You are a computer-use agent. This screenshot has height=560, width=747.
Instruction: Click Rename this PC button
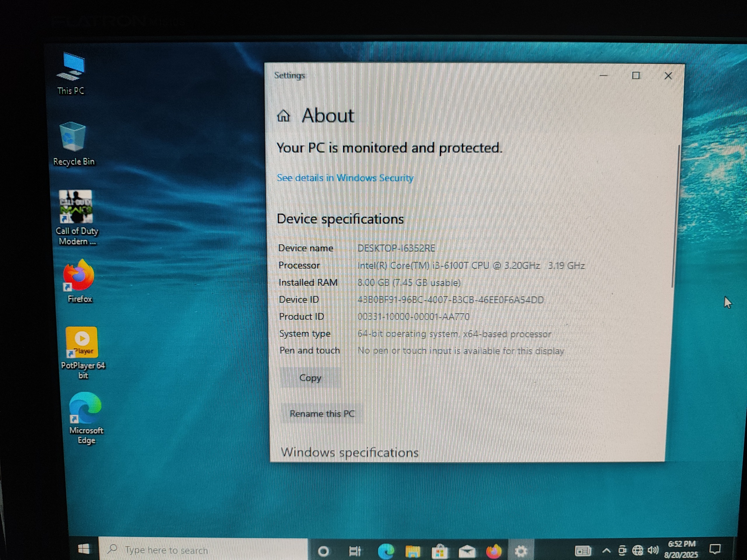pos(322,414)
